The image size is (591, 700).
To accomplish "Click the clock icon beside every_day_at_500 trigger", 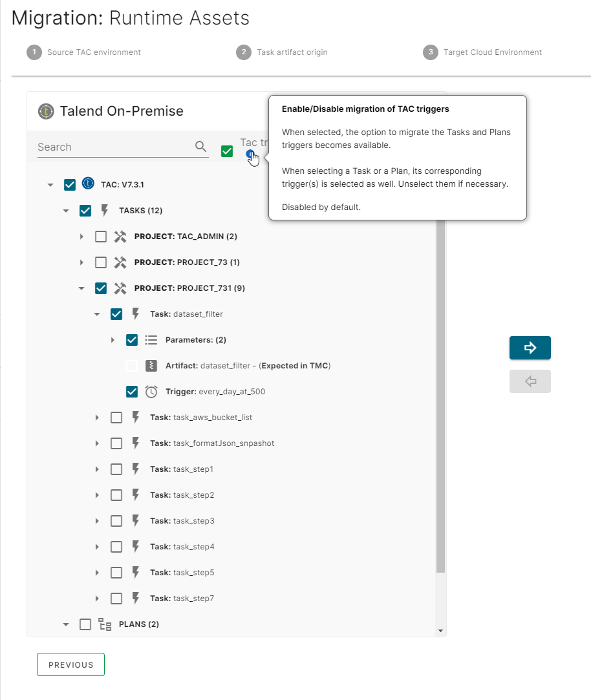I will coord(151,392).
